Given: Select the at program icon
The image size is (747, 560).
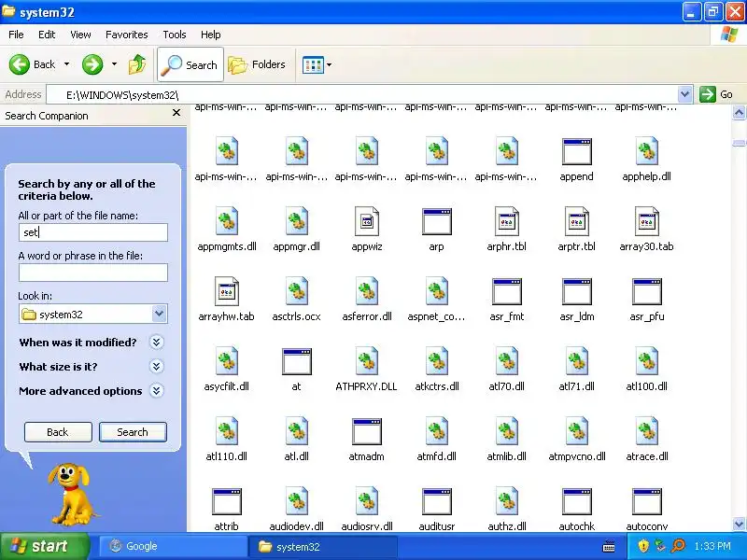Looking at the screenshot, I should pos(296,370).
